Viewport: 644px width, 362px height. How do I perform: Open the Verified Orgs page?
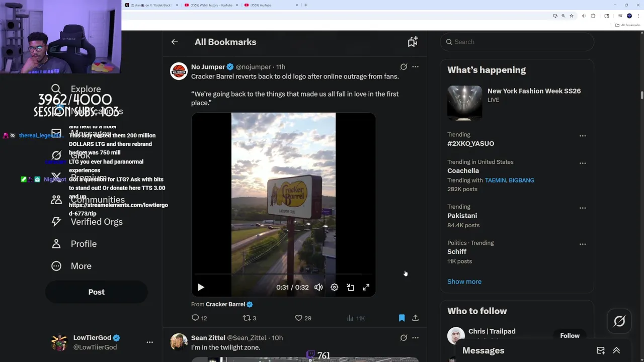[87, 222]
